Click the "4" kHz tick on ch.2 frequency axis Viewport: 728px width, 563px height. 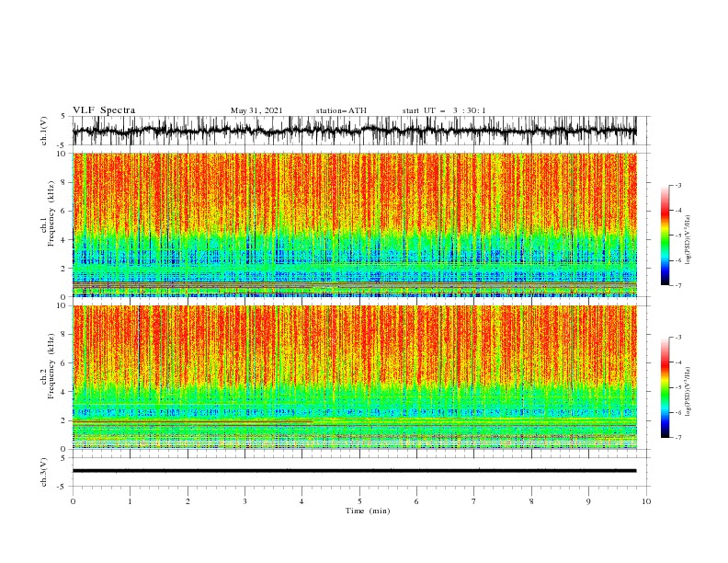(x=64, y=392)
